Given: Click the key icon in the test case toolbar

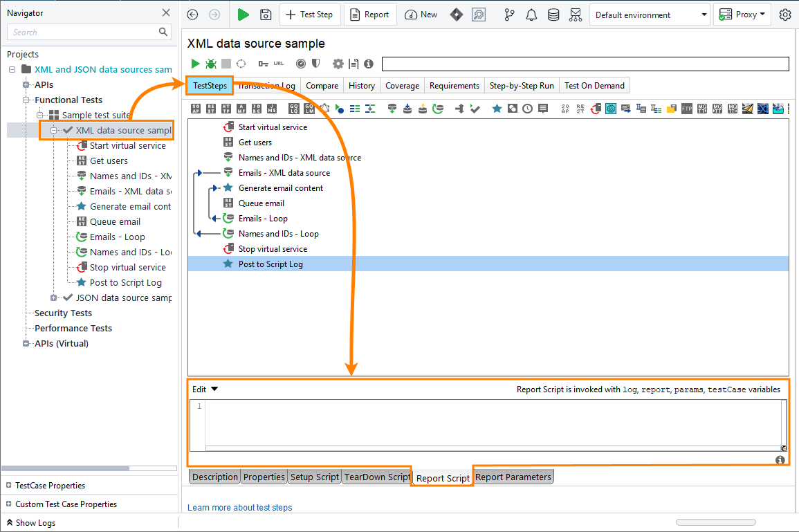Looking at the screenshot, I should pos(263,64).
